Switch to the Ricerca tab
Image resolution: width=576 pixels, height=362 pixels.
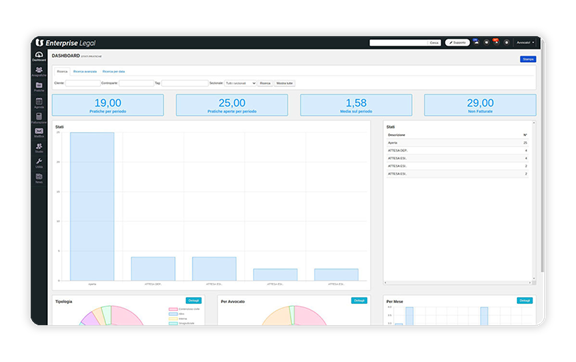pos(62,71)
